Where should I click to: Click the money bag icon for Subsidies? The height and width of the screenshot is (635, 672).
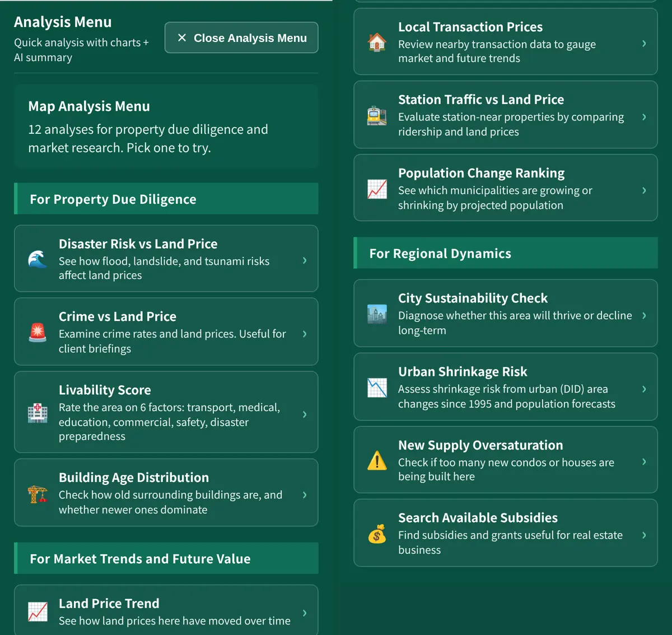tap(377, 534)
